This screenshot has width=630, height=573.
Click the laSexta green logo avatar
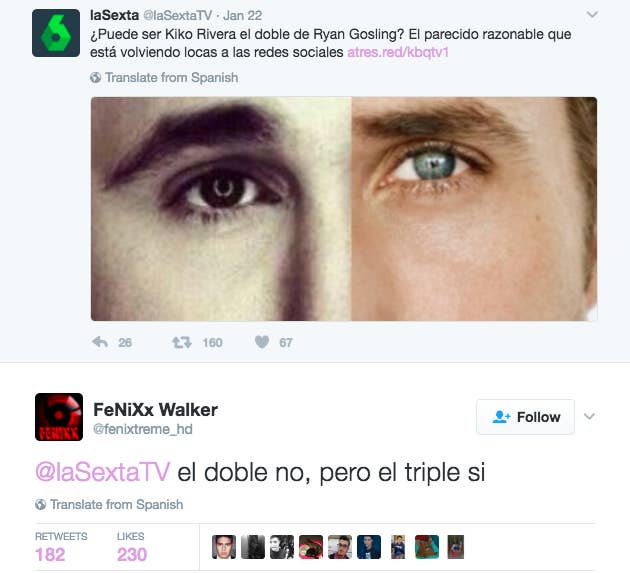(56, 33)
